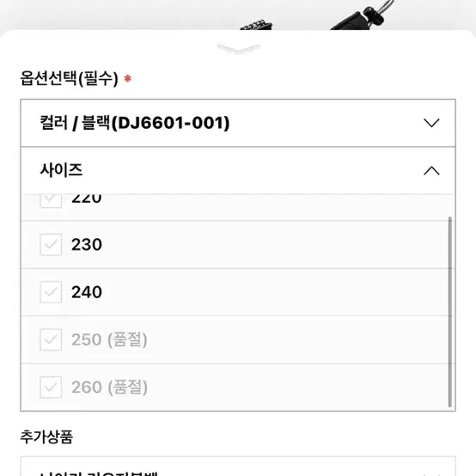Expand the additional product dropdown below 추가상품
This screenshot has width=476, height=476.
pyautogui.click(x=238, y=467)
